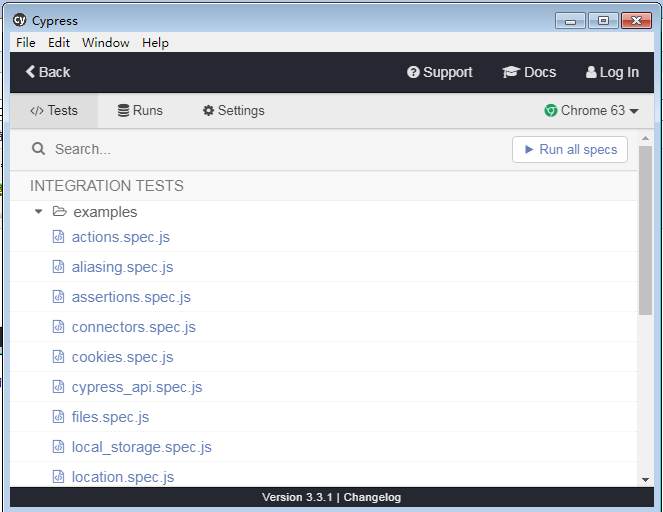Image resolution: width=663 pixels, height=512 pixels.
Task: Click the file icon beside actions.spec.js
Action: pyautogui.click(x=58, y=237)
